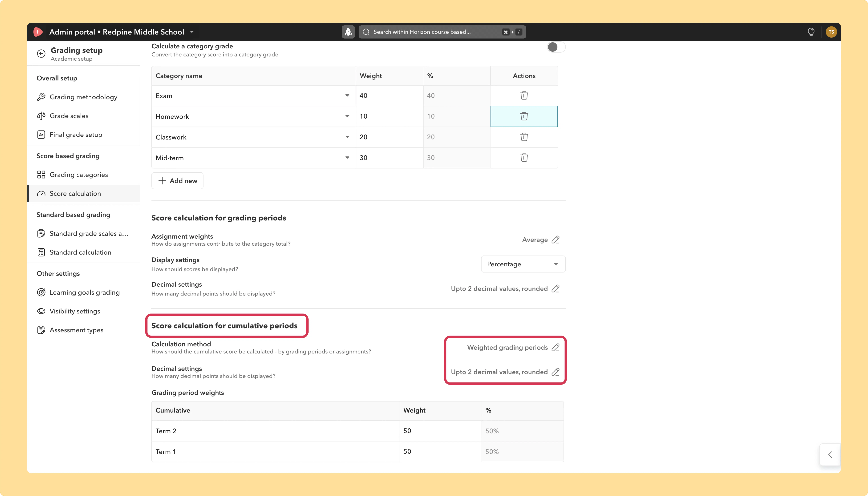Open the Percentage display settings dropdown
Image resolution: width=868 pixels, height=496 pixels.
point(523,264)
